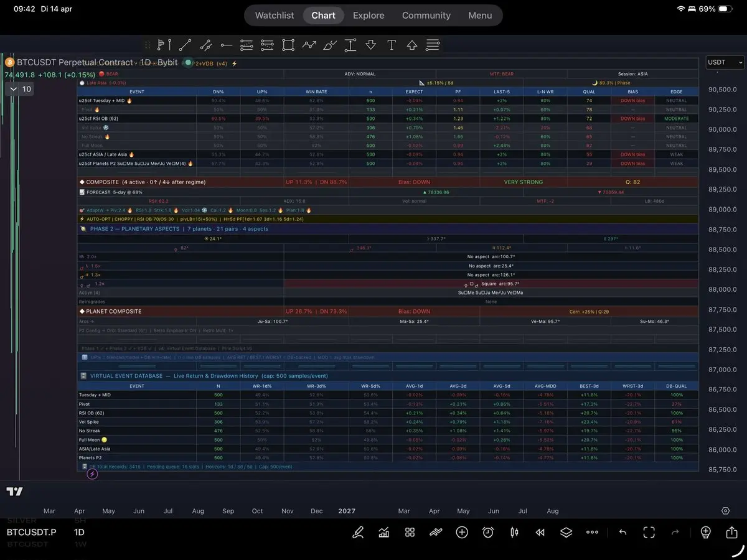Open the 1D timeframe selector
Image resolution: width=747 pixels, height=560 pixels.
pyautogui.click(x=79, y=532)
